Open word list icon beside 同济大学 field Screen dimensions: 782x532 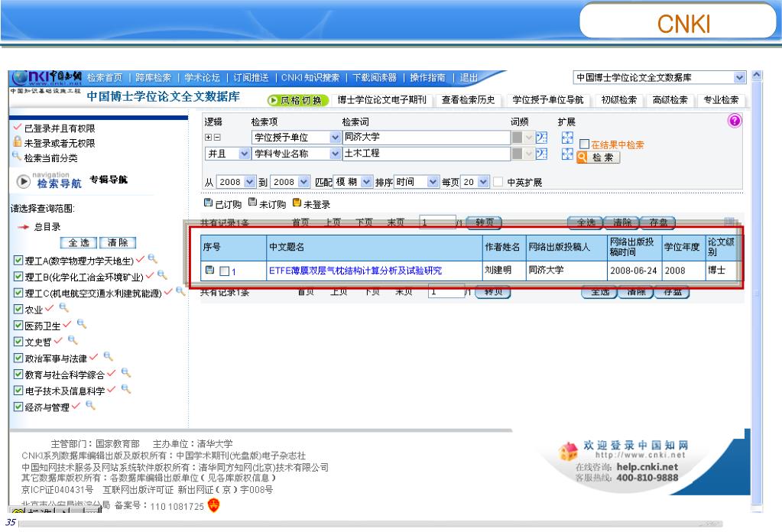pos(542,137)
